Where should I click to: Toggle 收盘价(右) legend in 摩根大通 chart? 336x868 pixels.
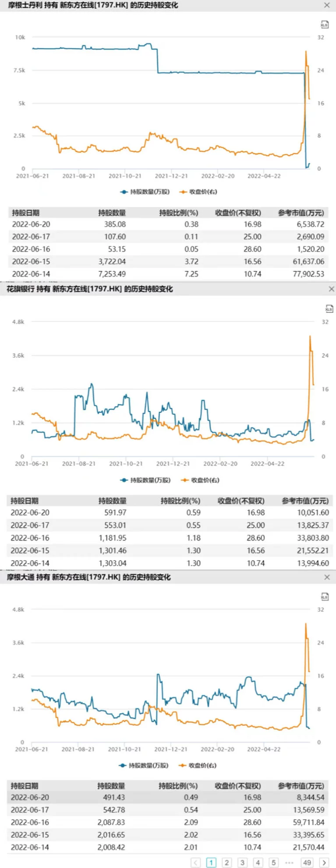coord(198,765)
